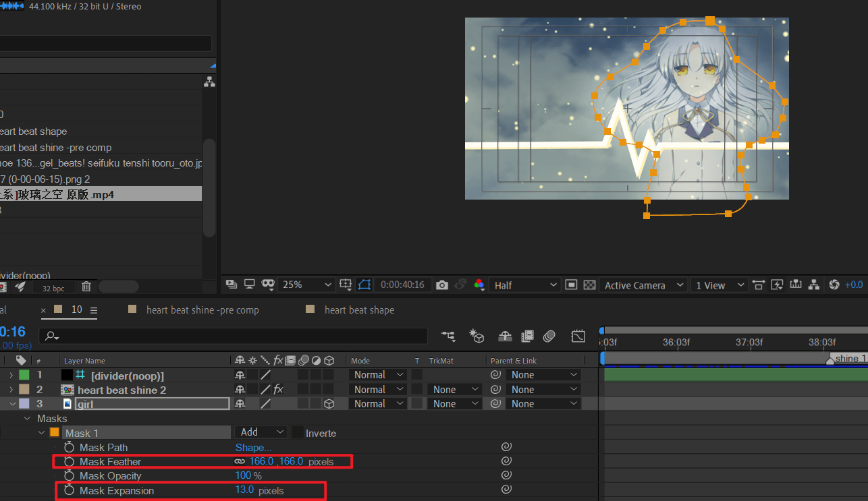Open the panel menu beside tab 10

point(94,310)
